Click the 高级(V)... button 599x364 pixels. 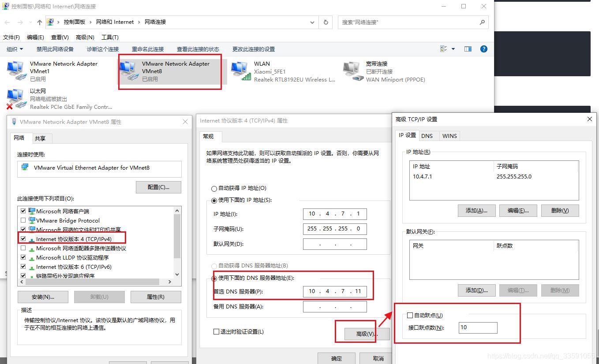(367, 334)
